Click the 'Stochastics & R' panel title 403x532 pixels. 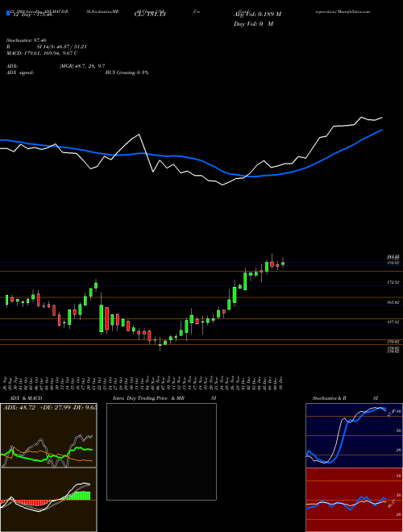[x=329, y=398]
